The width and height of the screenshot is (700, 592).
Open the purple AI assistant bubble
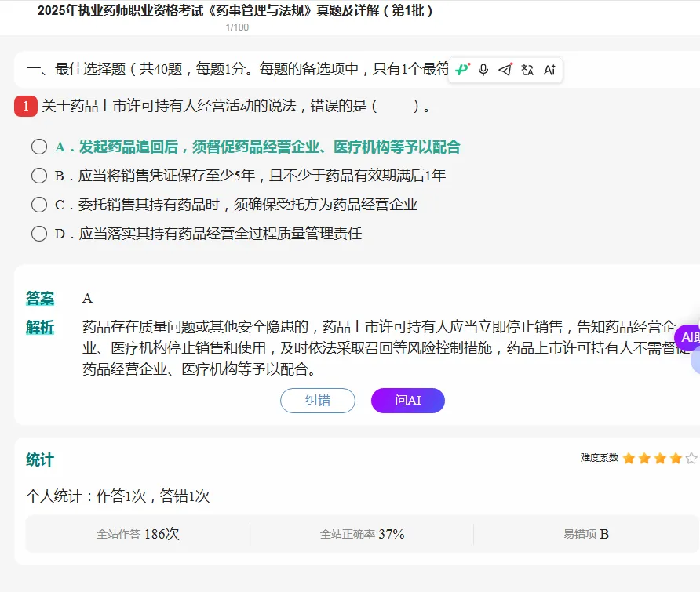click(x=687, y=337)
